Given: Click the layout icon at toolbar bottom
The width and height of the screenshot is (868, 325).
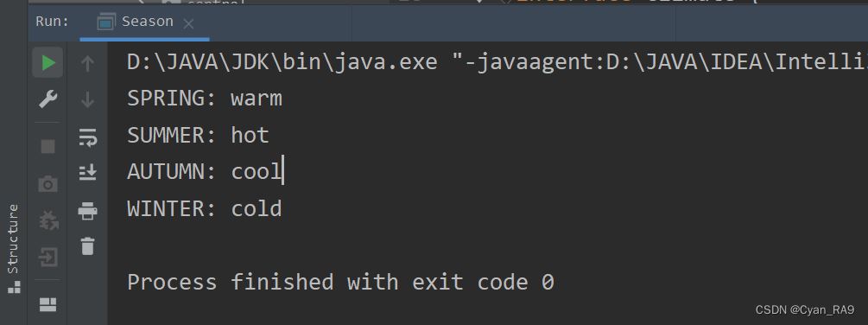Looking at the screenshot, I should coord(48,304).
